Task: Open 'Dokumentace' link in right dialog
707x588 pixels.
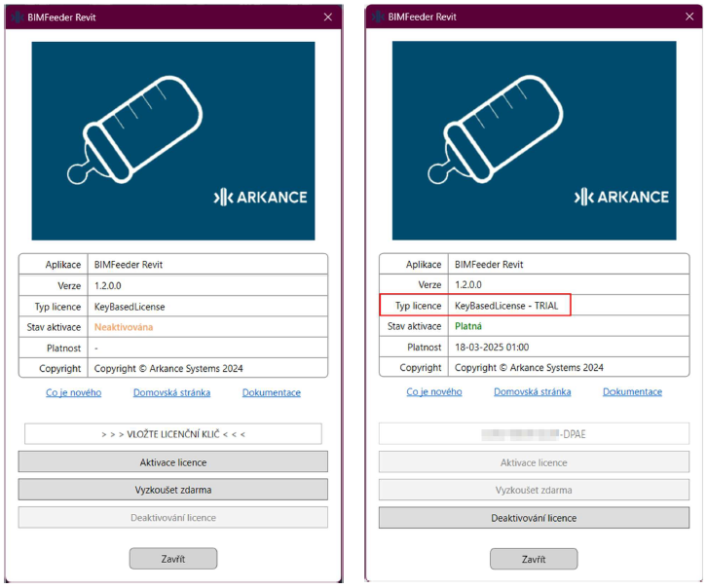Action: 632,391
